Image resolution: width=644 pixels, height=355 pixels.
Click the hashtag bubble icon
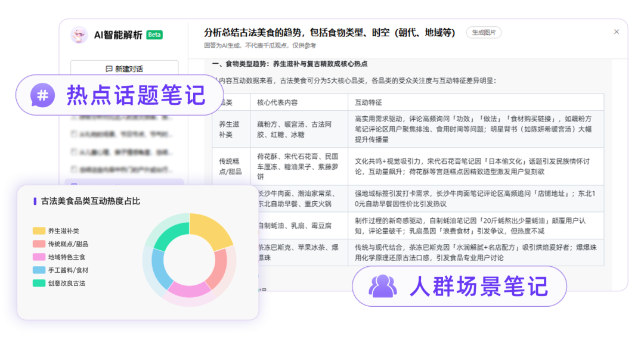coord(43,95)
